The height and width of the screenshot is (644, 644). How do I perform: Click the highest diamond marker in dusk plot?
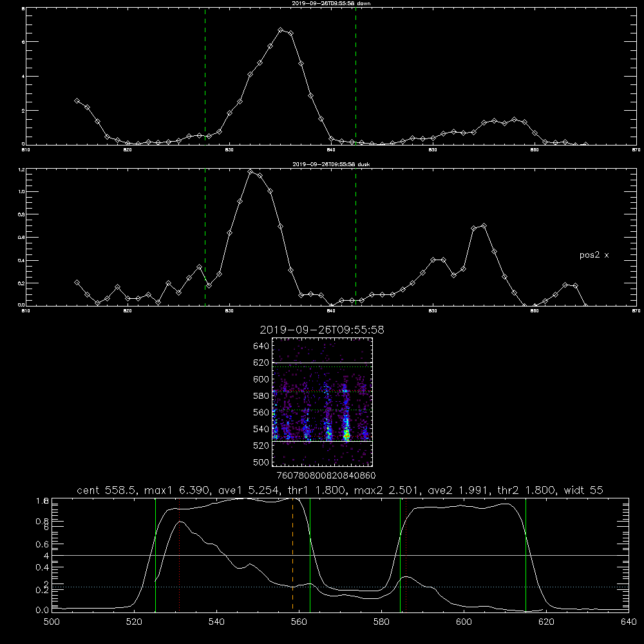250,172
